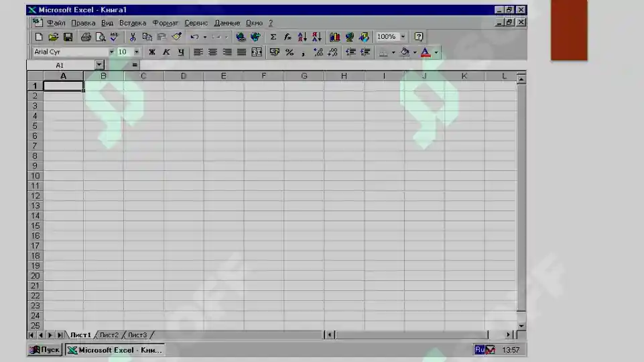The image size is (644, 362).
Task: Open a file using the Open folder icon
Action: point(54,37)
